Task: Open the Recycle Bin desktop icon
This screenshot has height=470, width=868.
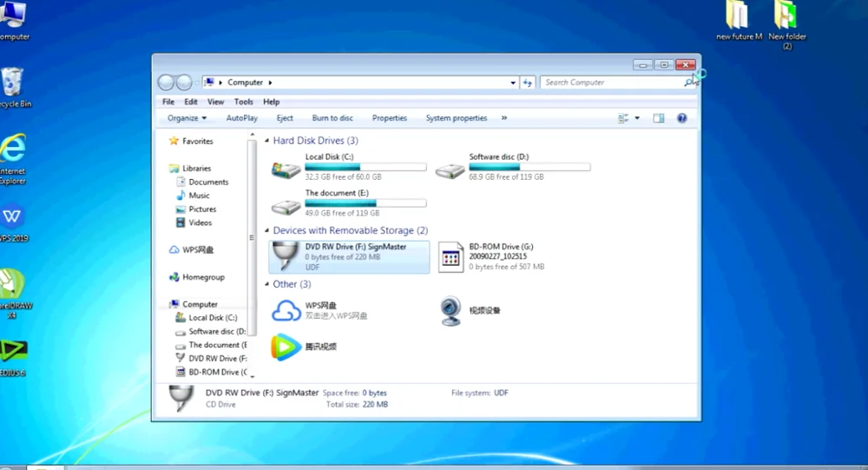Action: tap(12, 87)
